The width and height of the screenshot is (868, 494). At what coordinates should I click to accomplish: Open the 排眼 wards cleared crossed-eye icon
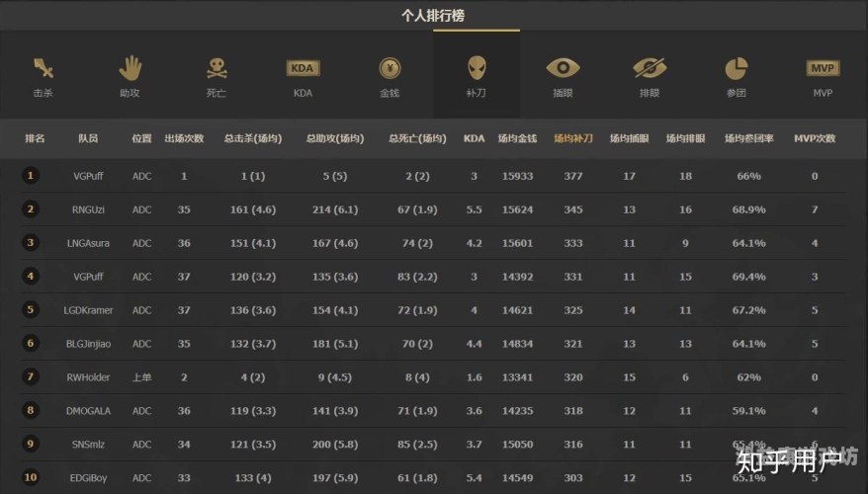click(650, 68)
